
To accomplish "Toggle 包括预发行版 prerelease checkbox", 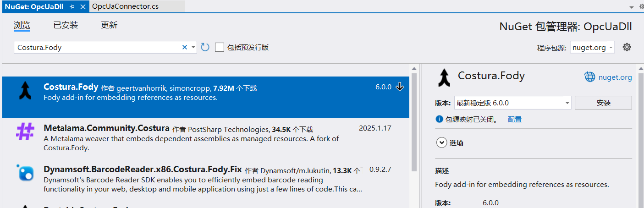I will coord(220,47).
